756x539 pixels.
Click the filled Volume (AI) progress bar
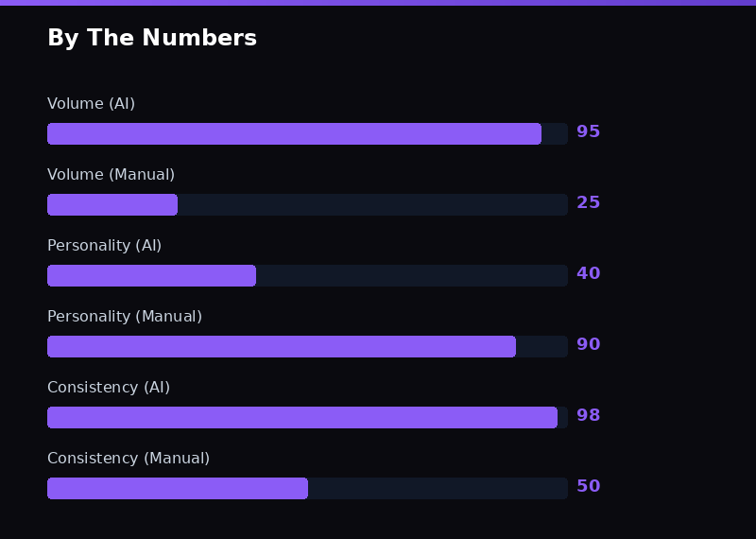294,133
